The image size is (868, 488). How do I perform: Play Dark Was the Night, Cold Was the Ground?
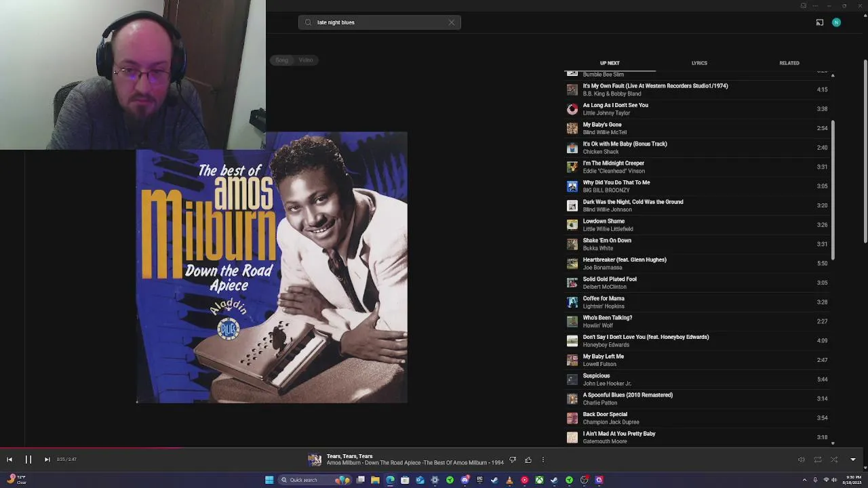[698, 205]
